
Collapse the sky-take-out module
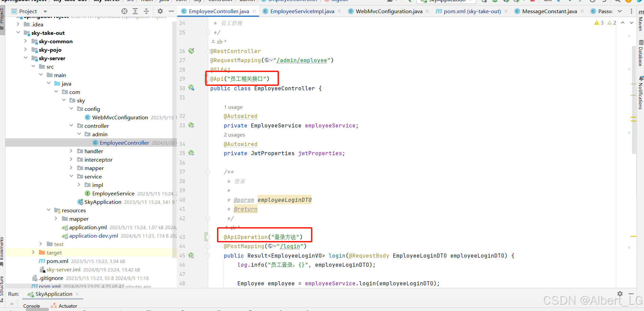point(18,32)
